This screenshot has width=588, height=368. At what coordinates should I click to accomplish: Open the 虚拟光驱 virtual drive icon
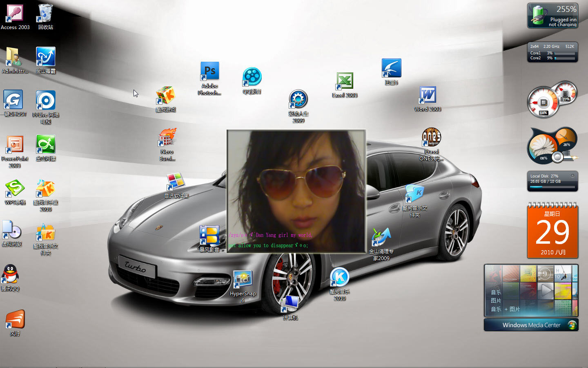[x=12, y=234]
